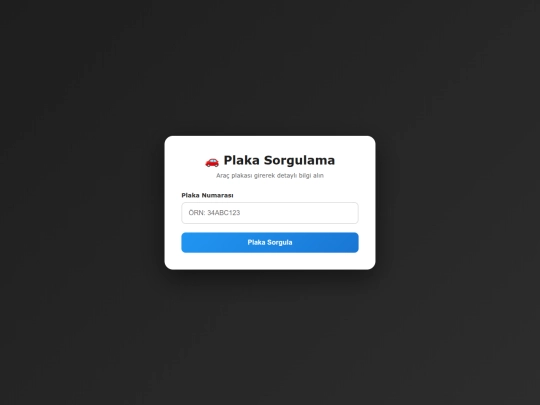Click the left edge of Plaka Sorgula button

(188, 242)
